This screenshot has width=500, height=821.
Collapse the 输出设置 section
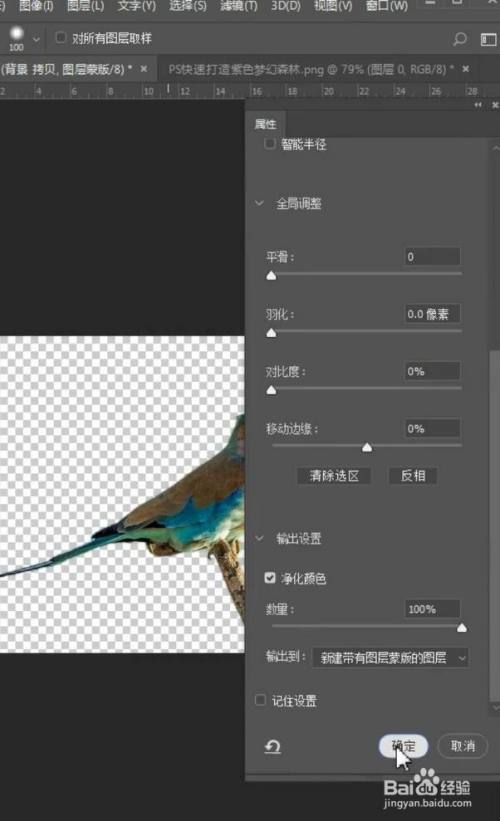coord(259,538)
